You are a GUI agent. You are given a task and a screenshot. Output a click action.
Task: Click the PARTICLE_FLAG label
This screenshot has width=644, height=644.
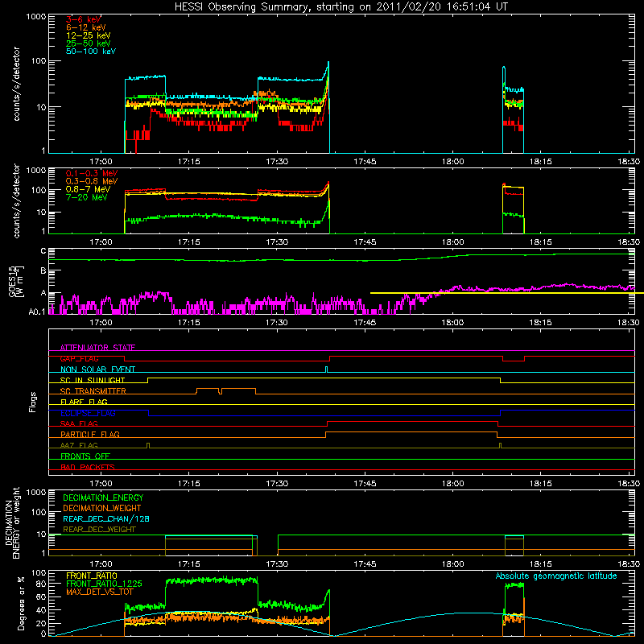90,434
